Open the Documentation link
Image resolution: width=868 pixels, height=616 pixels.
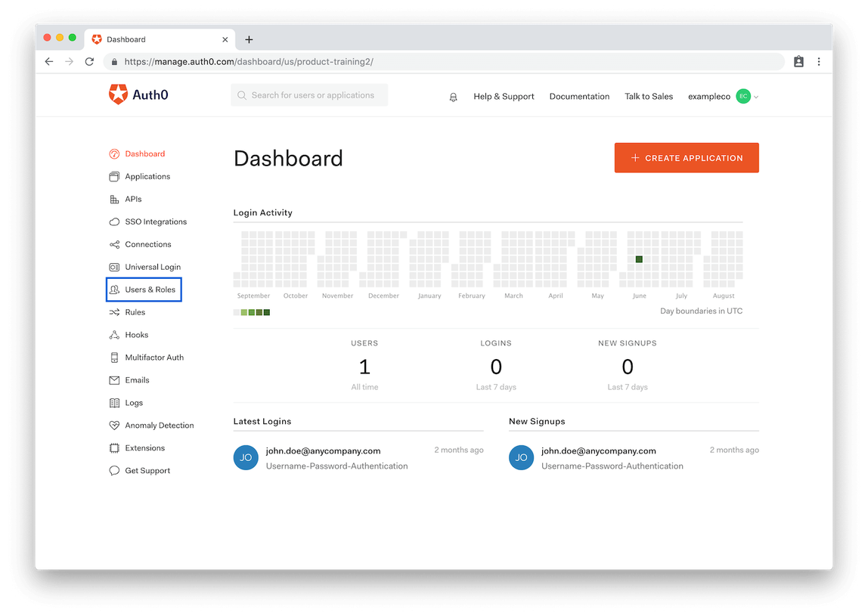[x=579, y=96]
